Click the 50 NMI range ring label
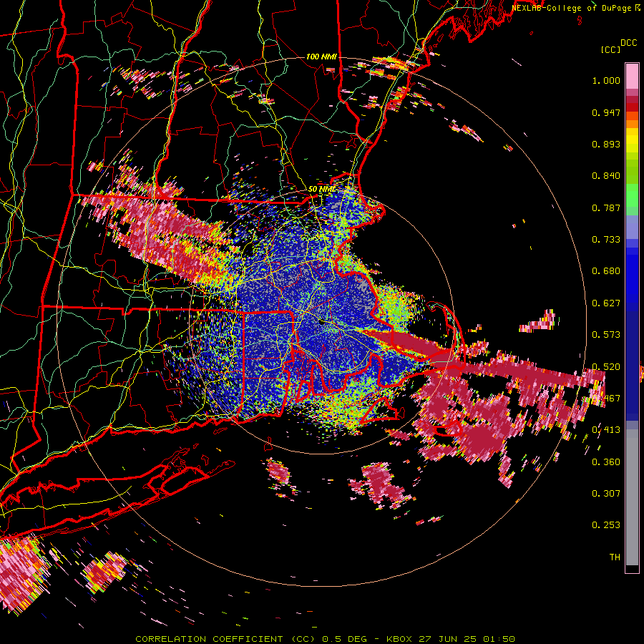Screen dimensions: 644x644 [x=322, y=190]
